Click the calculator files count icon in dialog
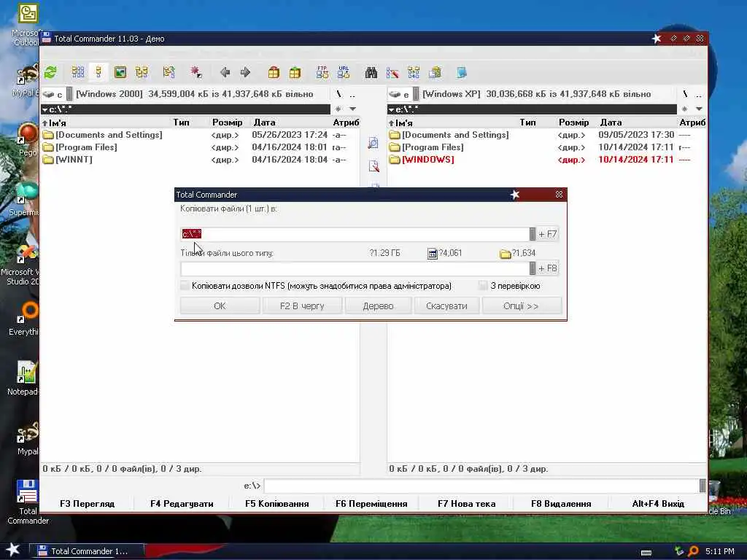 [x=432, y=254]
